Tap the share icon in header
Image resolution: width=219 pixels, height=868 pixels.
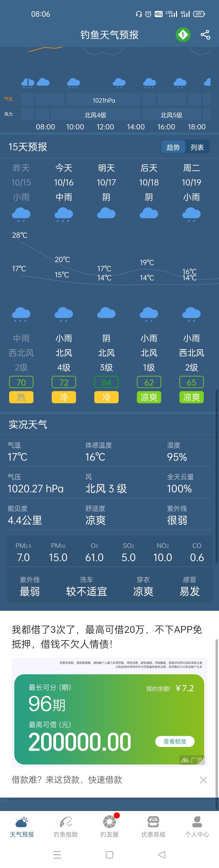(205, 35)
